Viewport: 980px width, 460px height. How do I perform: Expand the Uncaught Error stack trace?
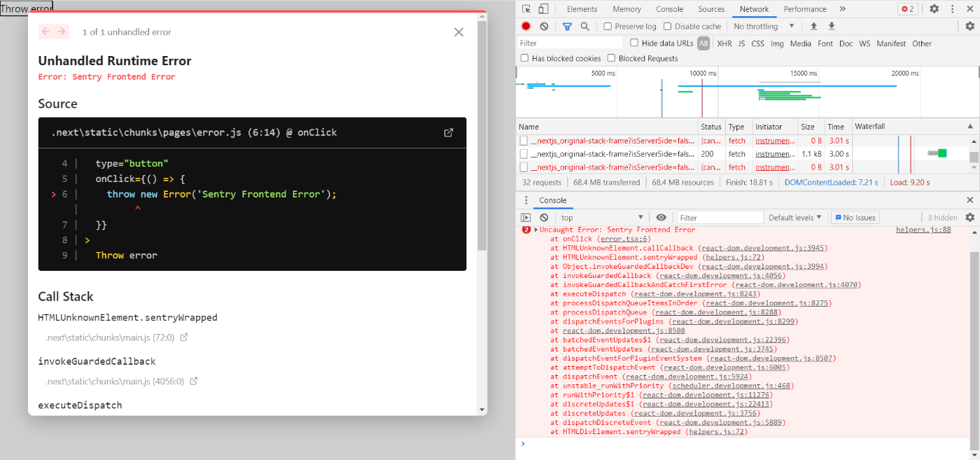pos(536,230)
